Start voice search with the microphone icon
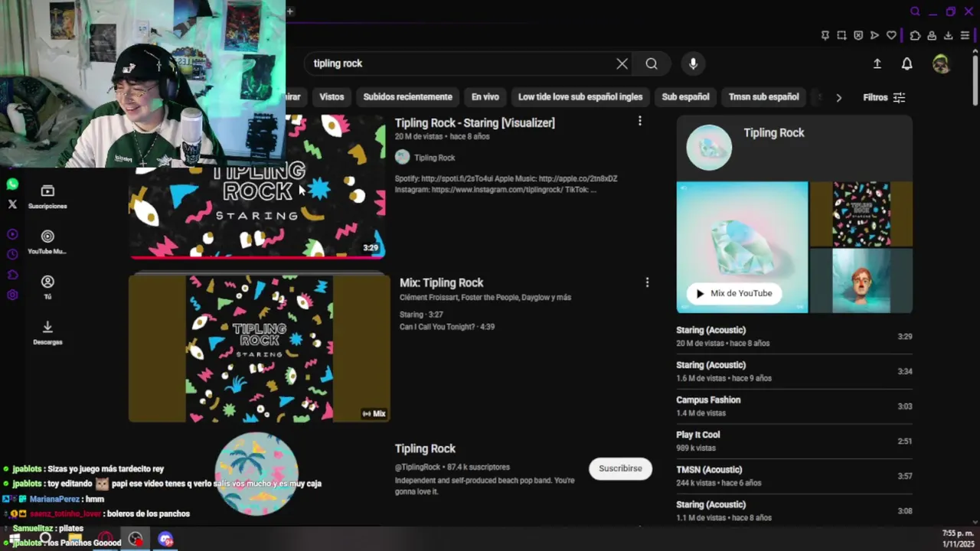Image resolution: width=980 pixels, height=551 pixels. (693, 64)
